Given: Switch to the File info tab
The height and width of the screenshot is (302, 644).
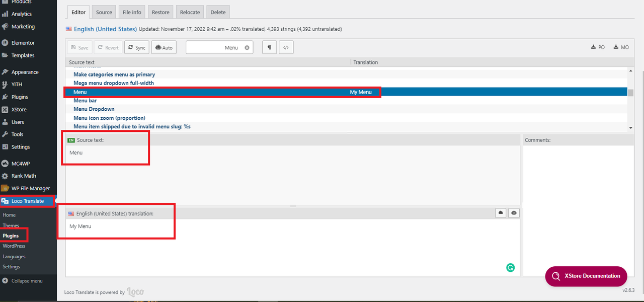Looking at the screenshot, I should click(132, 12).
